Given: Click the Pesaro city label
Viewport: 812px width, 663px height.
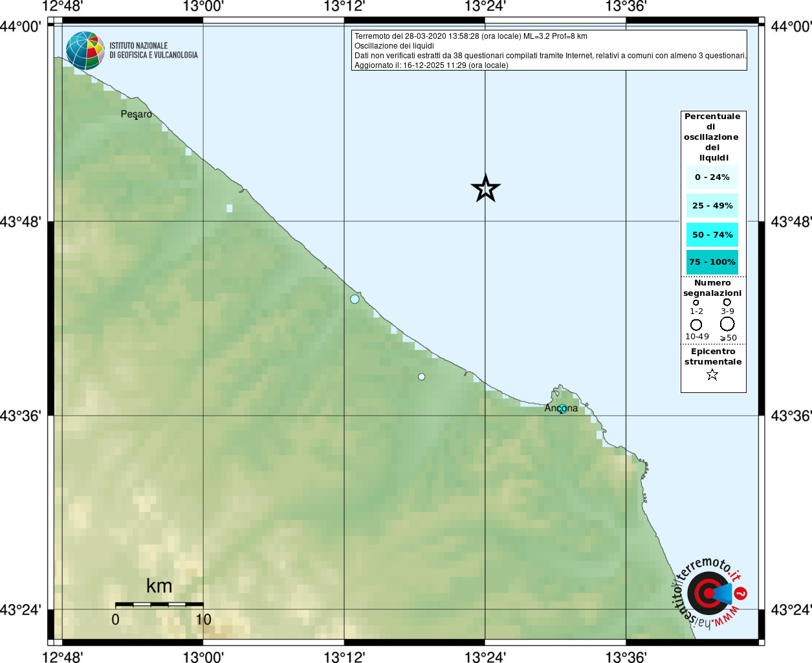Looking at the screenshot, I should click(137, 115).
